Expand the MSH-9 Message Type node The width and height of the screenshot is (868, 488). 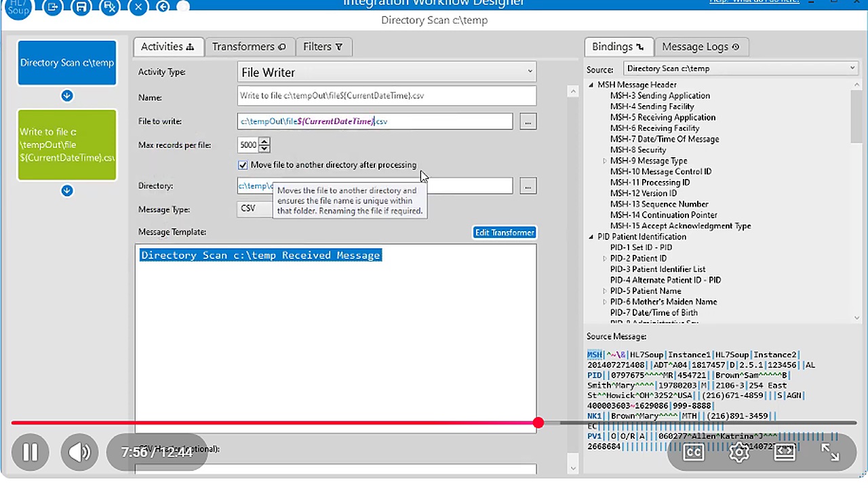(604, 161)
